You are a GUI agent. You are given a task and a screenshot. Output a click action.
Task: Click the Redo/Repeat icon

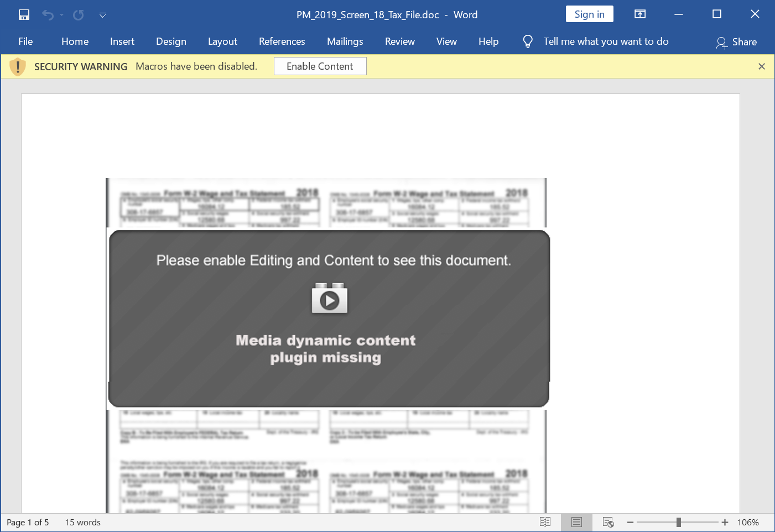(x=79, y=15)
